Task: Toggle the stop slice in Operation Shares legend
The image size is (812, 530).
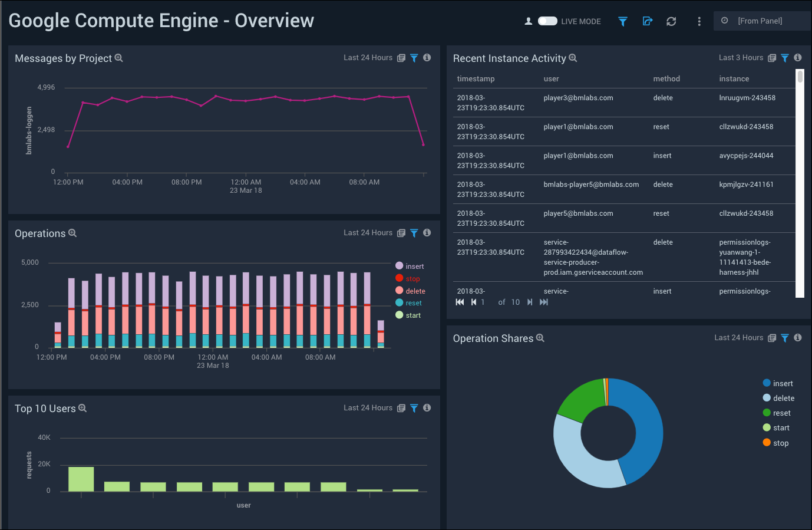Action: pyautogui.click(x=775, y=443)
